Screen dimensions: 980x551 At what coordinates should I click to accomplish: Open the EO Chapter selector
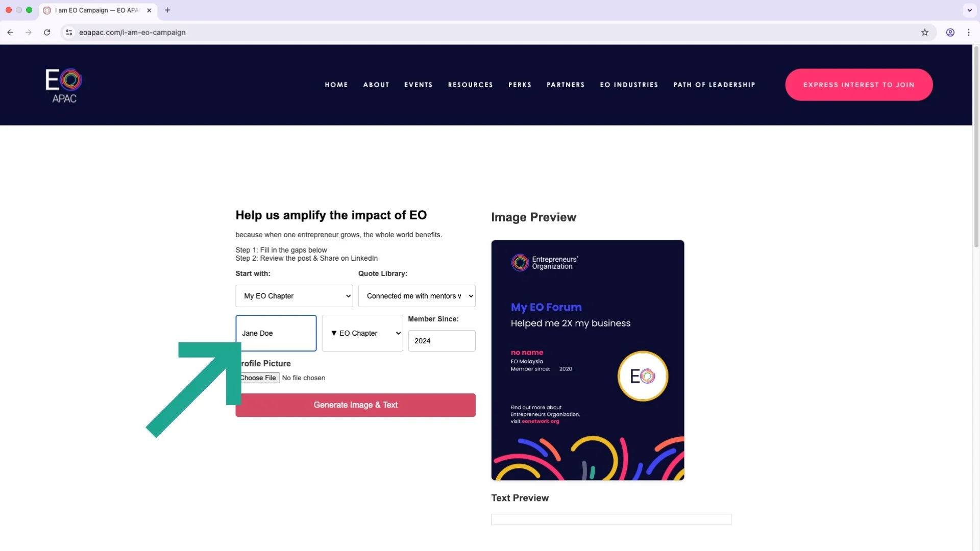pos(362,333)
